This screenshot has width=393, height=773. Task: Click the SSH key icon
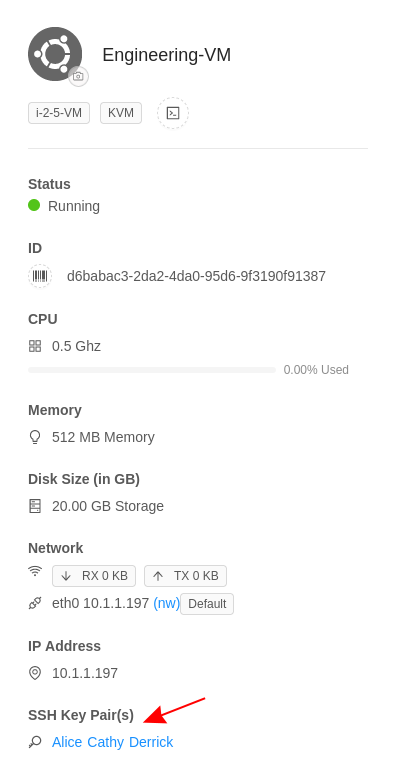pos(35,742)
